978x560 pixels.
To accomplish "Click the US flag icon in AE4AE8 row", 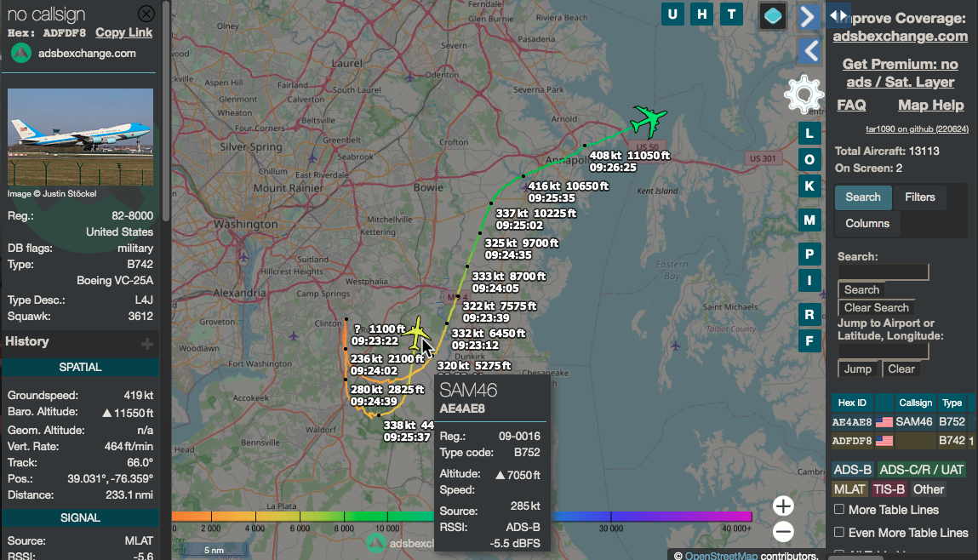I will 884,422.
